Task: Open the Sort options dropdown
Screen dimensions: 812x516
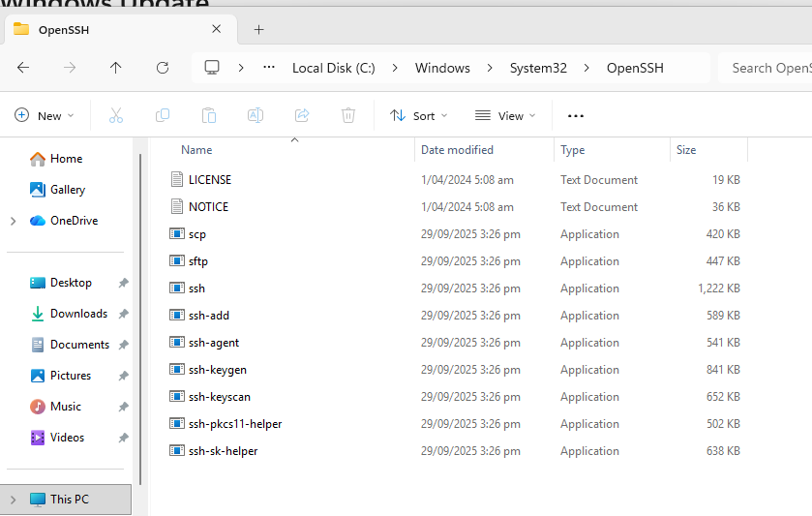Action: [x=419, y=116]
